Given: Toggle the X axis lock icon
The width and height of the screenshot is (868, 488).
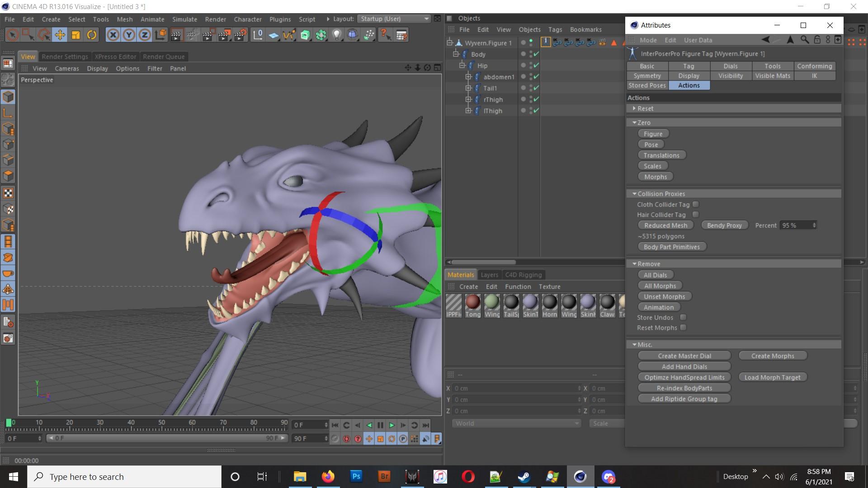Looking at the screenshot, I should (x=113, y=35).
